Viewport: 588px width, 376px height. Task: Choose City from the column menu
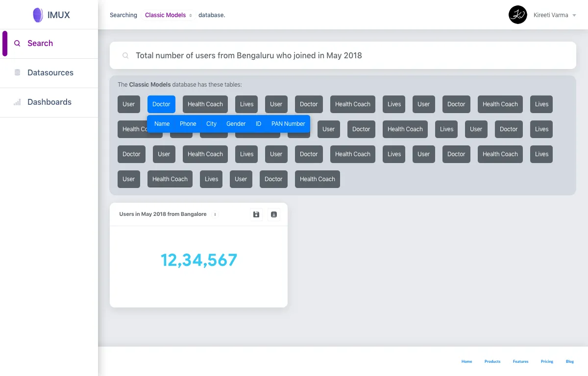211,124
